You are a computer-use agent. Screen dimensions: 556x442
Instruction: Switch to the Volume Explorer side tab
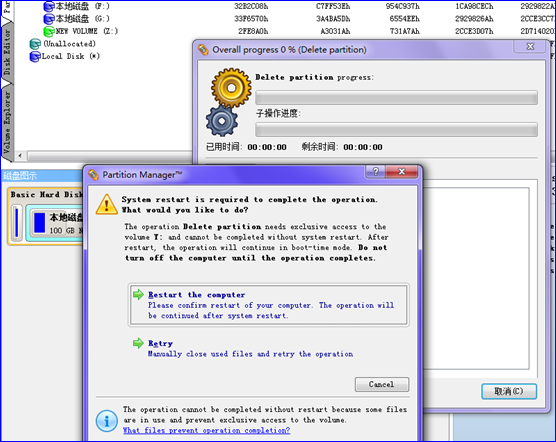point(7,122)
